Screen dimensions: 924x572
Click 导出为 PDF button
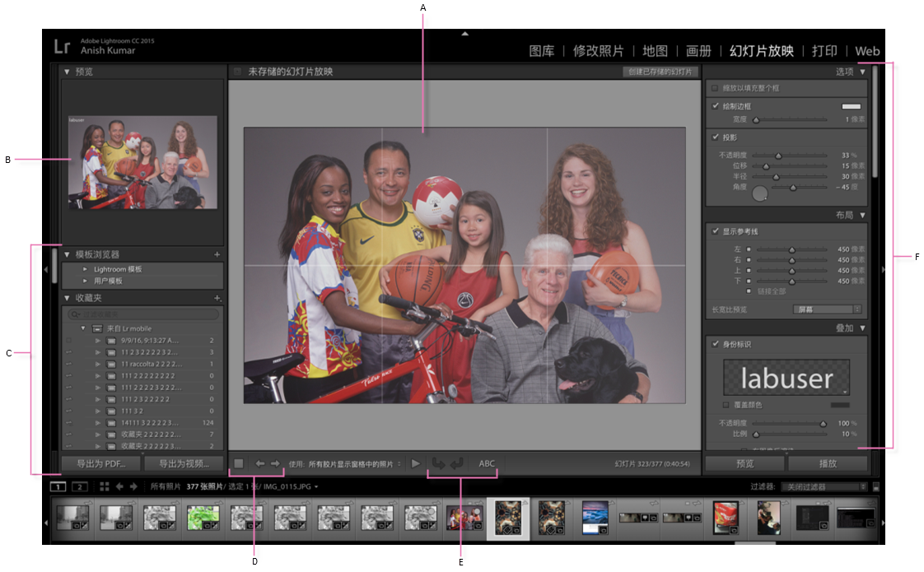pyautogui.click(x=101, y=463)
